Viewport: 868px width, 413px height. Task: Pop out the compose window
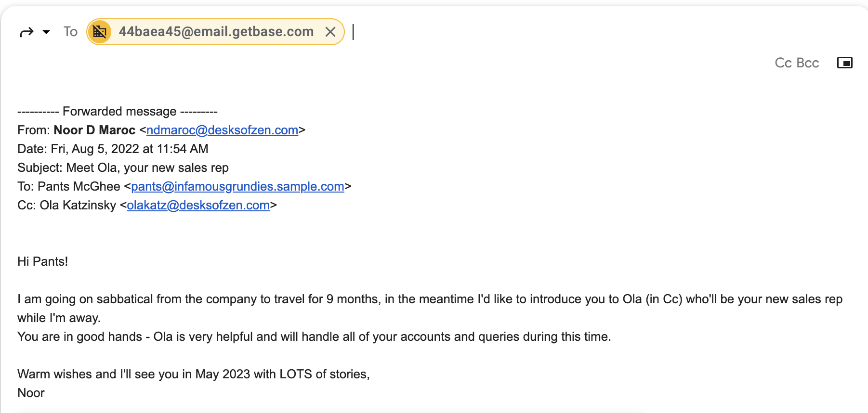pos(844,63)
